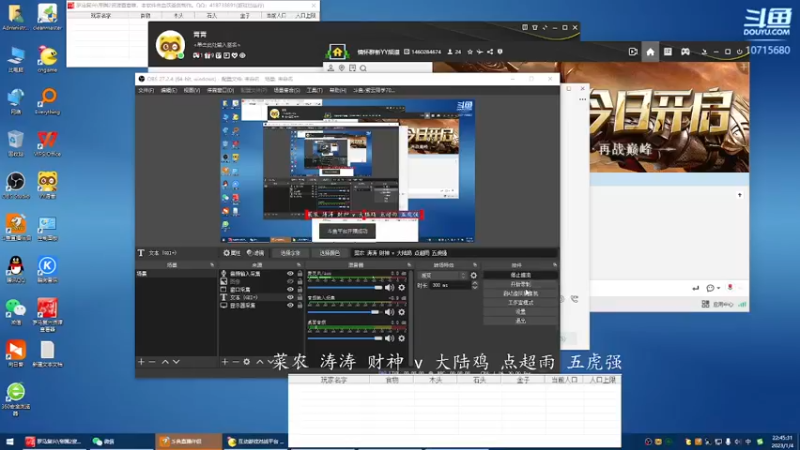Mute first OBS mixer channel speaker

[x=390, y=288]
